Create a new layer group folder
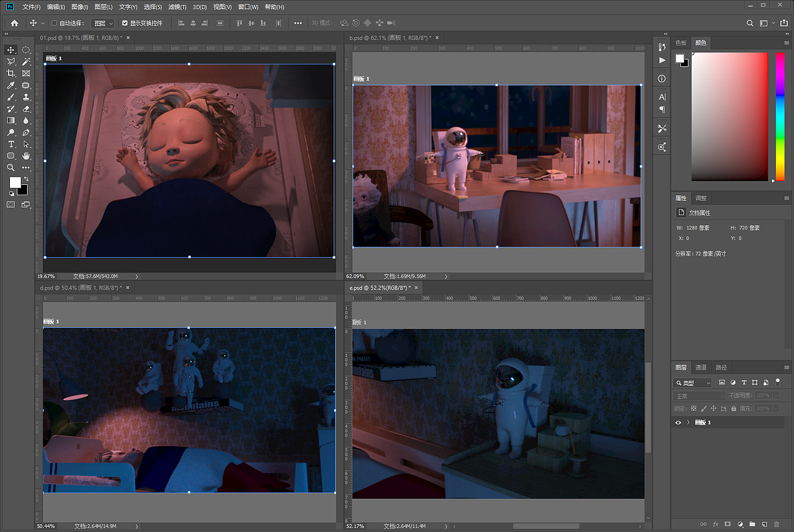The height and width of the screenshot is (532, 794). [x=752, y=525]
